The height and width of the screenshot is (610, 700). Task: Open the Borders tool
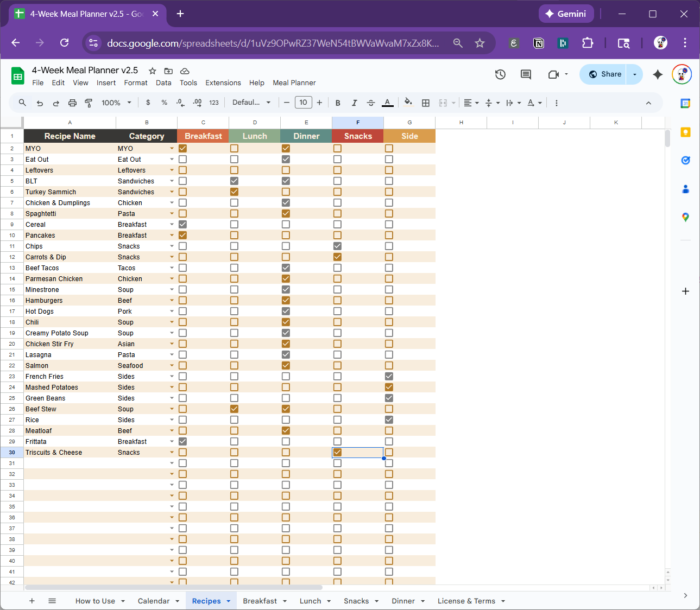[x=426, y=102]
